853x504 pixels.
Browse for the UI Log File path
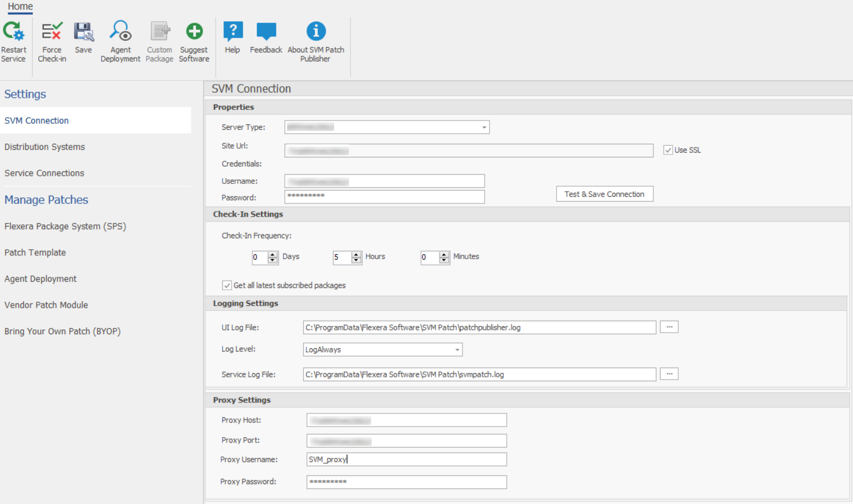(x=669, y=327)
